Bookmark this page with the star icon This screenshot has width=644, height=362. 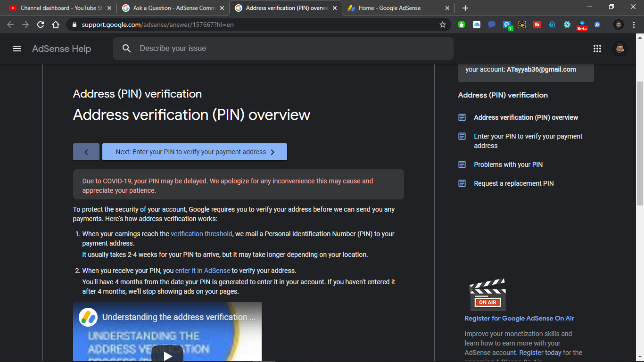pyautogui.click(x=442, y=25)
